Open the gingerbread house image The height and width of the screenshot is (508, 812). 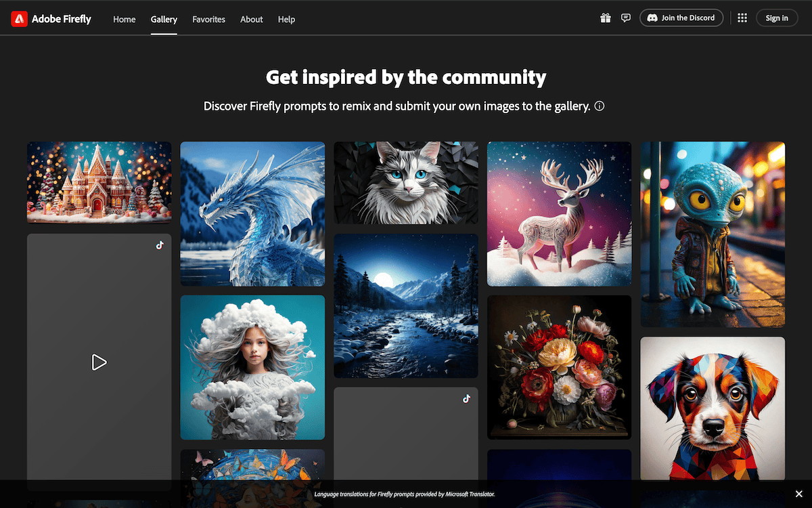click(99, 182)
